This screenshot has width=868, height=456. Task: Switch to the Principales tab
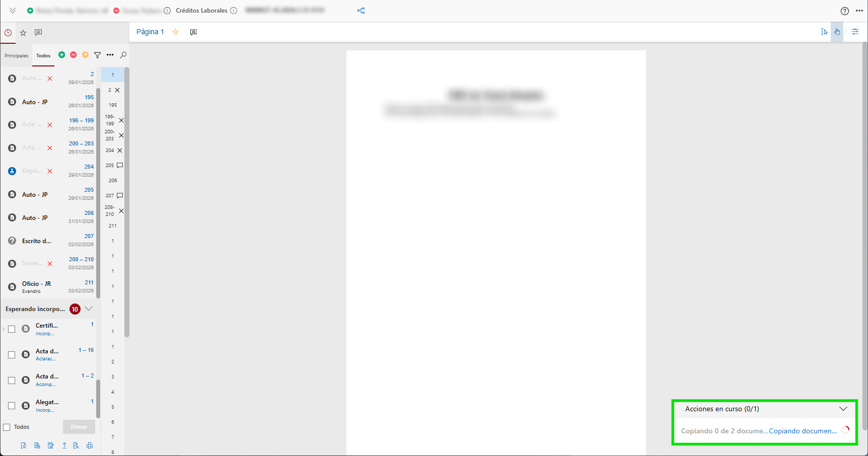[16, 56]
